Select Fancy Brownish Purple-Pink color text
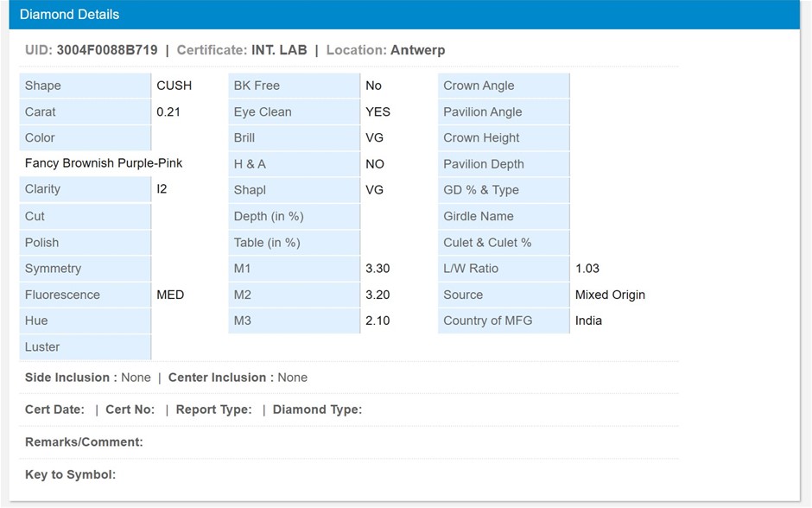Image resolution: width=812 pixels, height=508 pixels. (104, 162)
